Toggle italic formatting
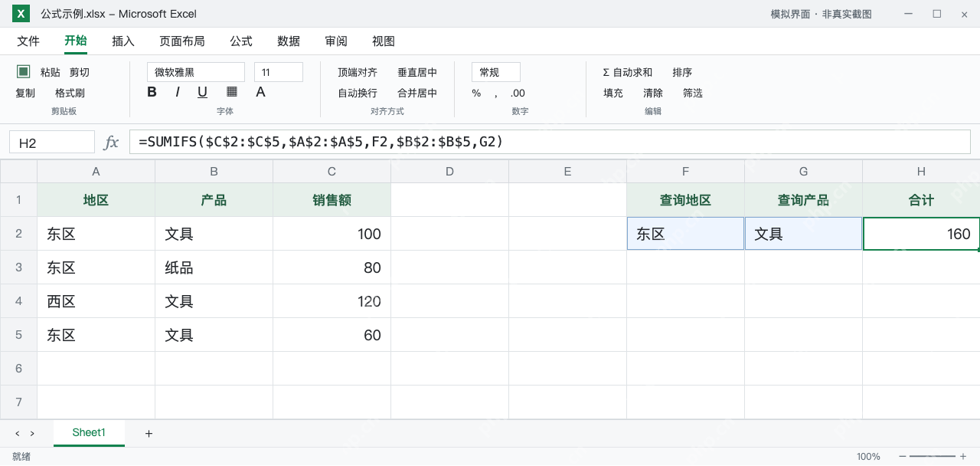Viewport: 980px width, 466px height. click(x=178, y=92)
